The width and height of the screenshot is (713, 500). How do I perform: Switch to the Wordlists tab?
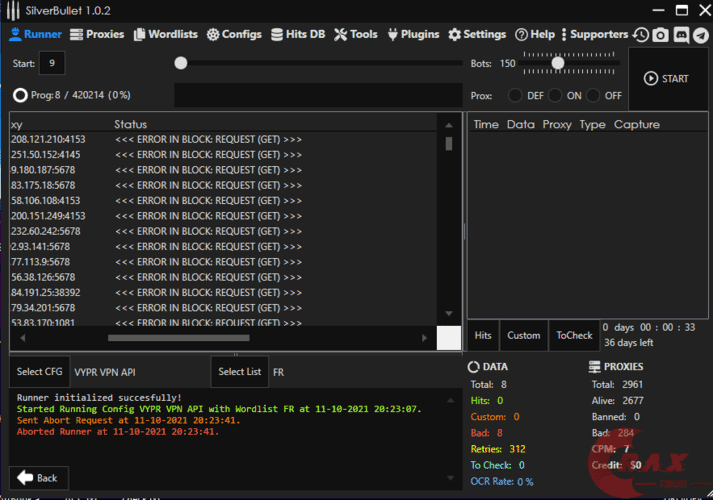pyautogui.click(x=165, y=34)
